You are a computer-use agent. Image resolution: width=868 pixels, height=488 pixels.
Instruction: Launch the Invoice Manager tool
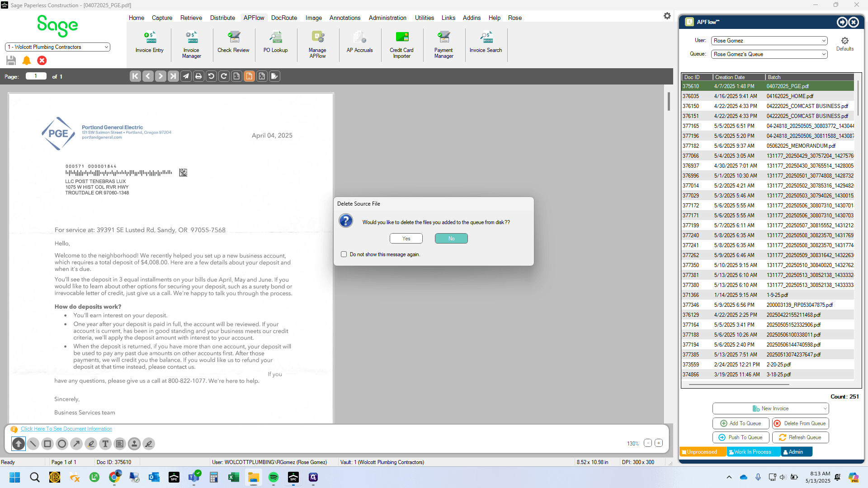[191, 45]
